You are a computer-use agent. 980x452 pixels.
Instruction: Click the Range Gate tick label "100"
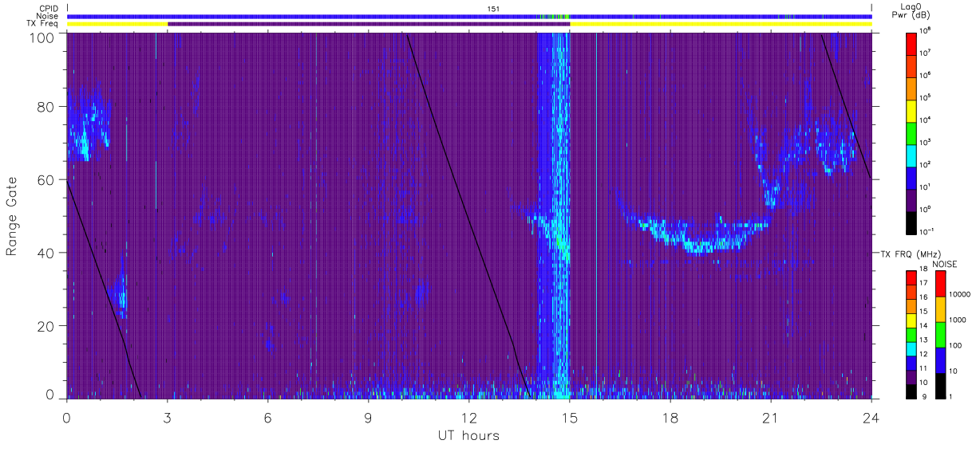[x=41, y=36]
